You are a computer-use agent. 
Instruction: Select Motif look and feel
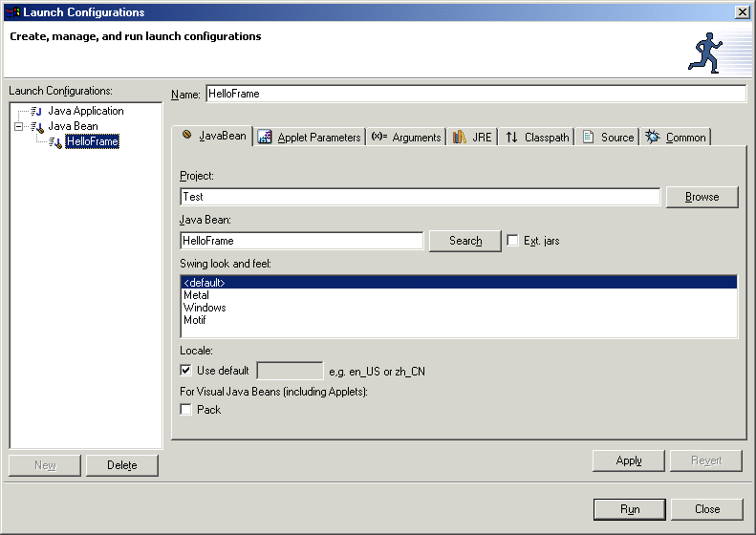(x=459, y=320)
